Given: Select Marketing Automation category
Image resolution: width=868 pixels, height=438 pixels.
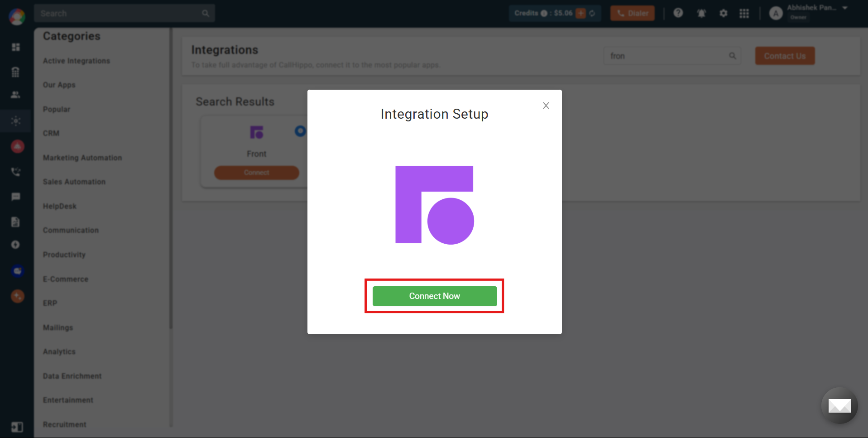Looking at the screenshot, I should (x=82, y=158).
